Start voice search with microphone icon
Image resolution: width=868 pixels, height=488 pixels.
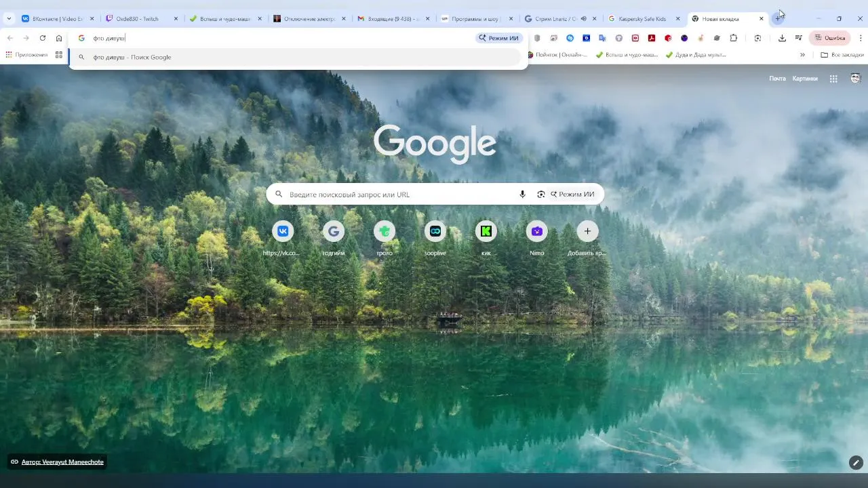(522, 195)
